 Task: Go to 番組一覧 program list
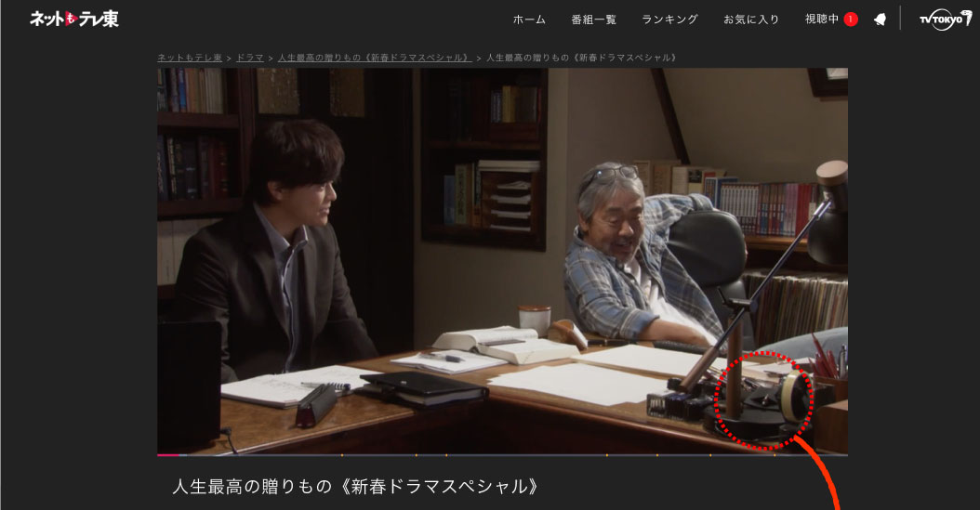[594, 20]
